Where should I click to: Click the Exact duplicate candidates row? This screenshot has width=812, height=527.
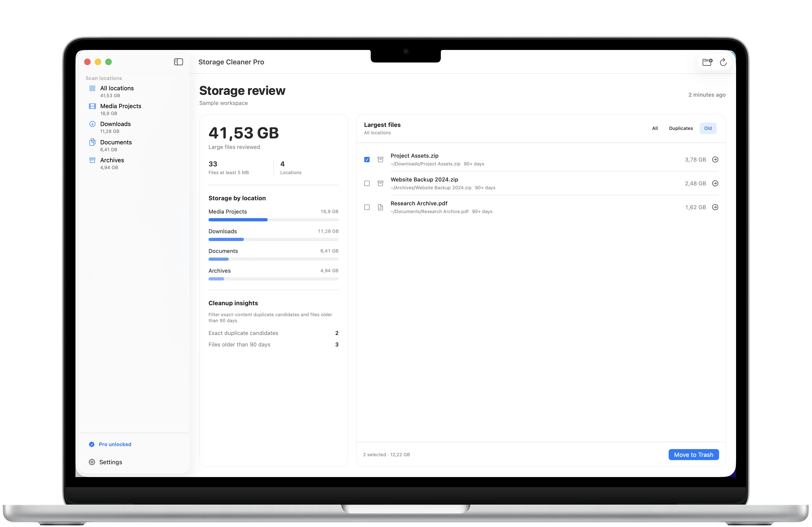pyautogui.click(x=273, y=333)
